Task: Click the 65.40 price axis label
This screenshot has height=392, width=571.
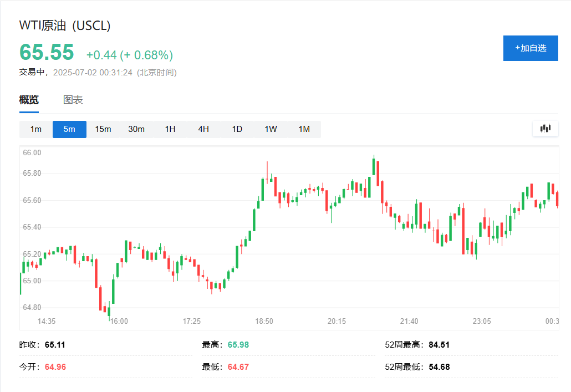Action: click(32, 227)
